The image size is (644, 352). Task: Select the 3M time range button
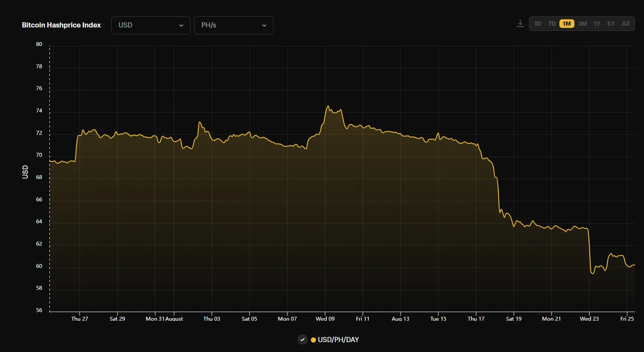coord(582,24)
